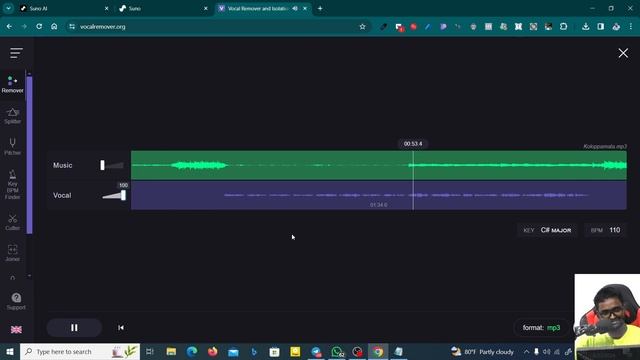Go back in browser history

coord(9,27)
